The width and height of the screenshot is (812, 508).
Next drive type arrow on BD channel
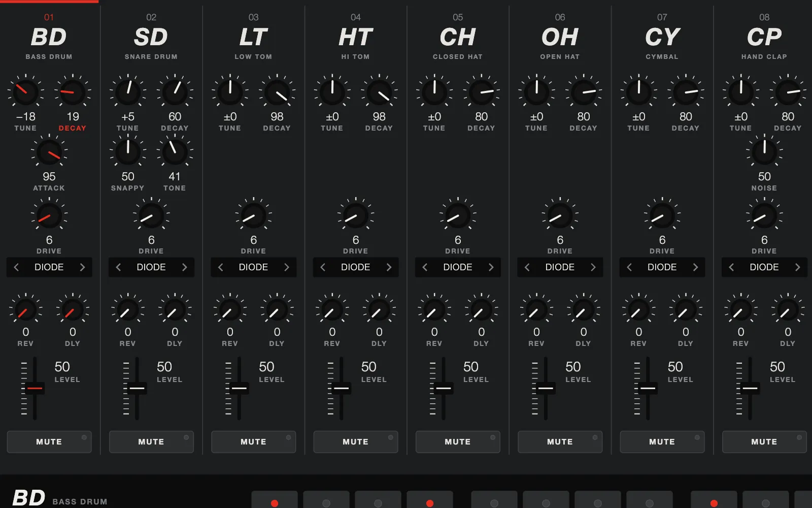tap(82, 267)
